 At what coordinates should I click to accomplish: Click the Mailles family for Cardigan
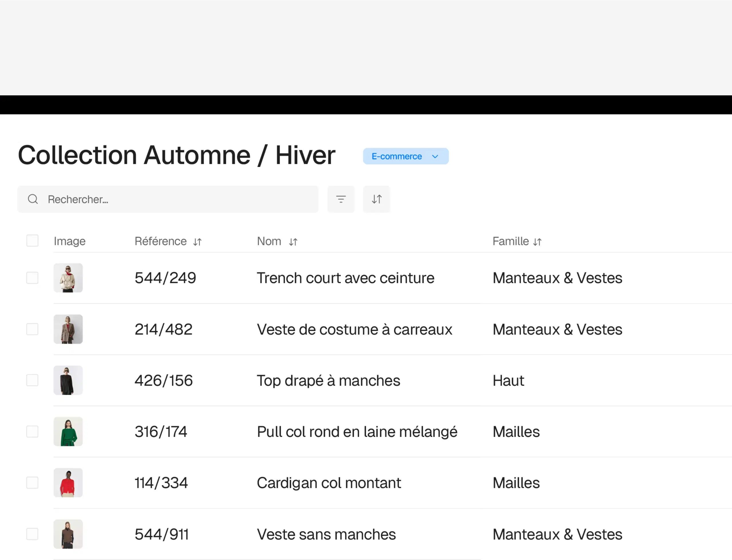coord(516,483)
